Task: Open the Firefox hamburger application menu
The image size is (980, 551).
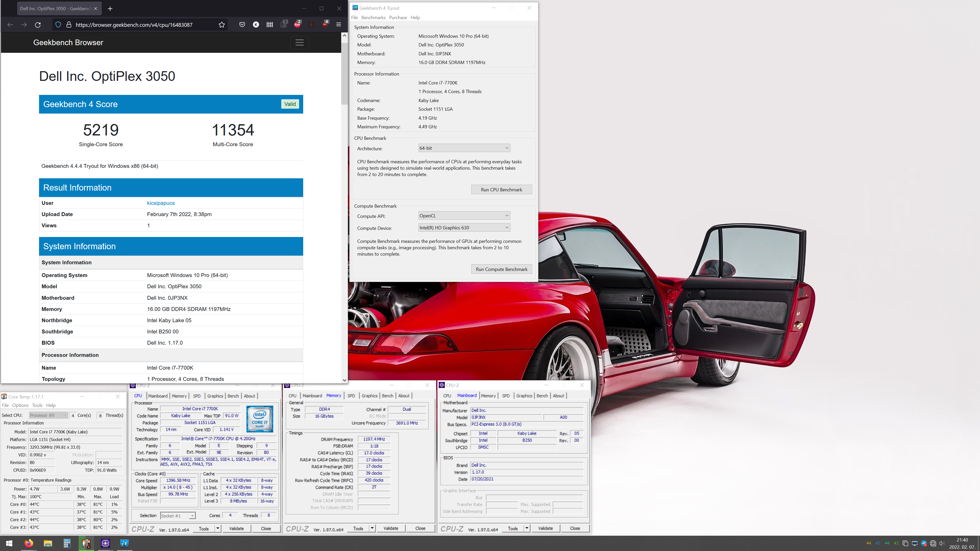Action: [x=339, y=25]
